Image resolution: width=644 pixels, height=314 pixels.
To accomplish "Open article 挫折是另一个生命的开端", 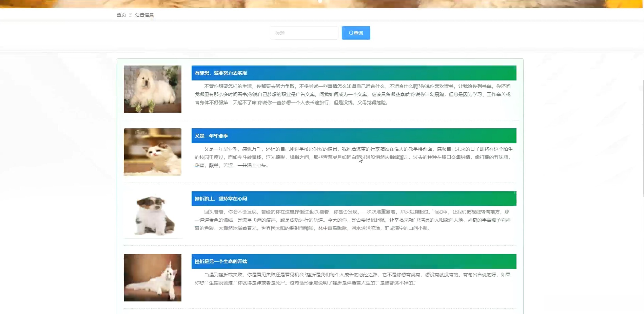I will (221, 261).
